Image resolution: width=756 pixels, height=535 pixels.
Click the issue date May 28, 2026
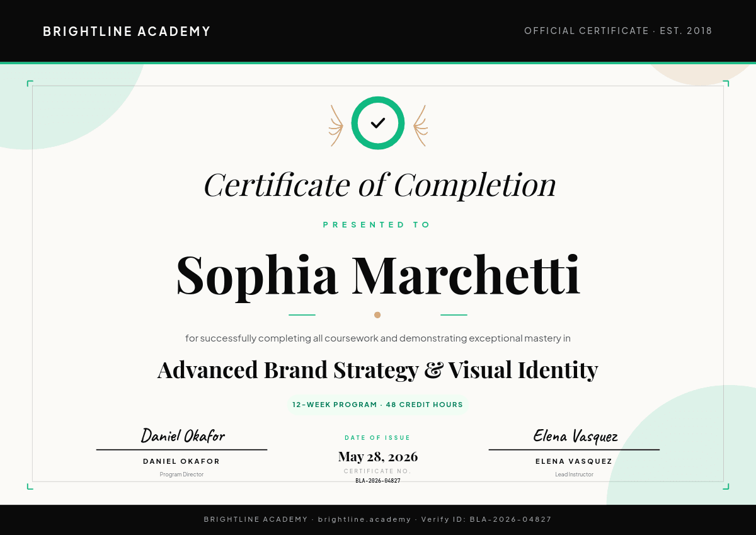click(378, 456)
